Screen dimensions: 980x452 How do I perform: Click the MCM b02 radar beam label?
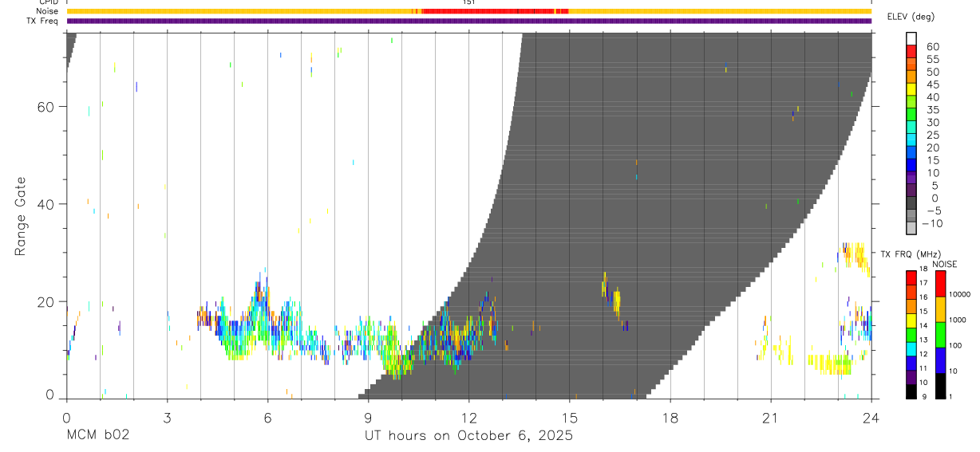[x=97, y=436]
